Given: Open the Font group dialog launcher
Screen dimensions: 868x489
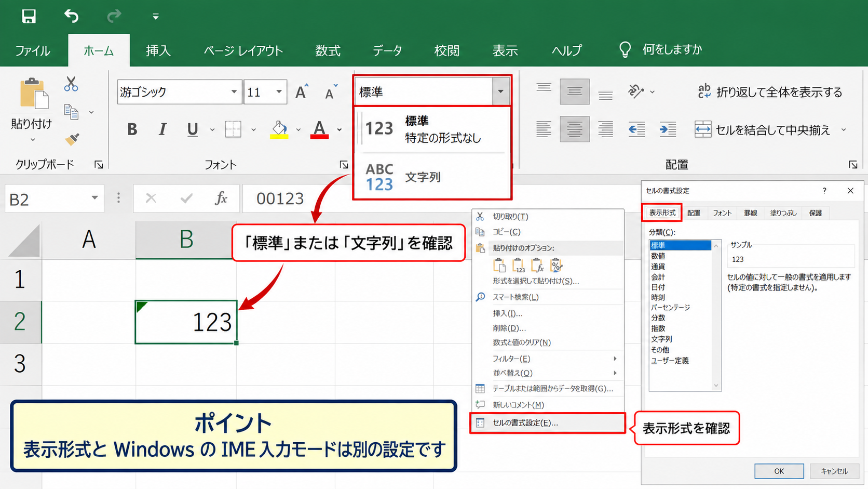Looking at the screenshot, I should click(344, 165).
